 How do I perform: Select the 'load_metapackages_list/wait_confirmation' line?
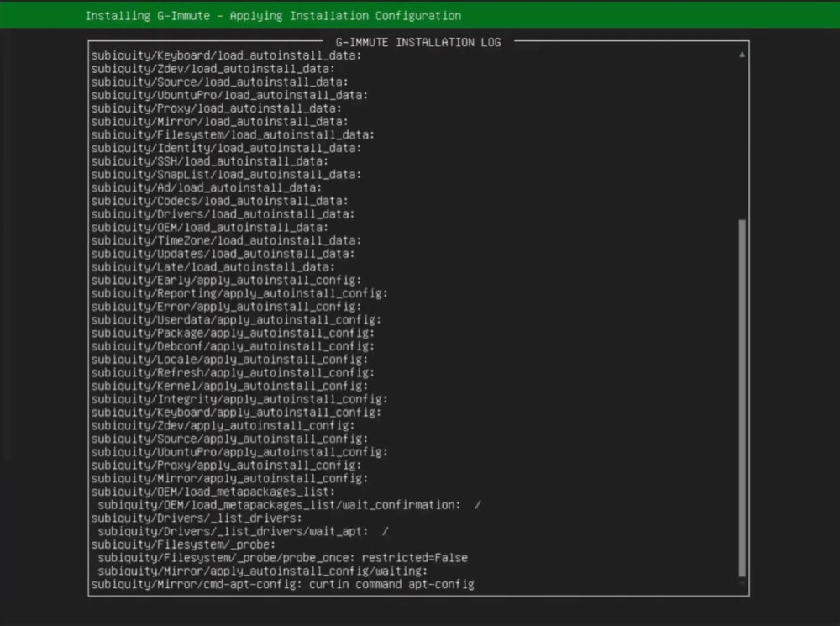pos(289,505)
